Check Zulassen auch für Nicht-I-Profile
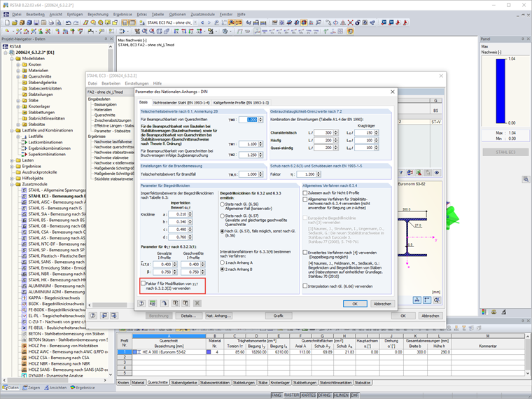This screenshot has width=532, height=399. click(304, 191)
